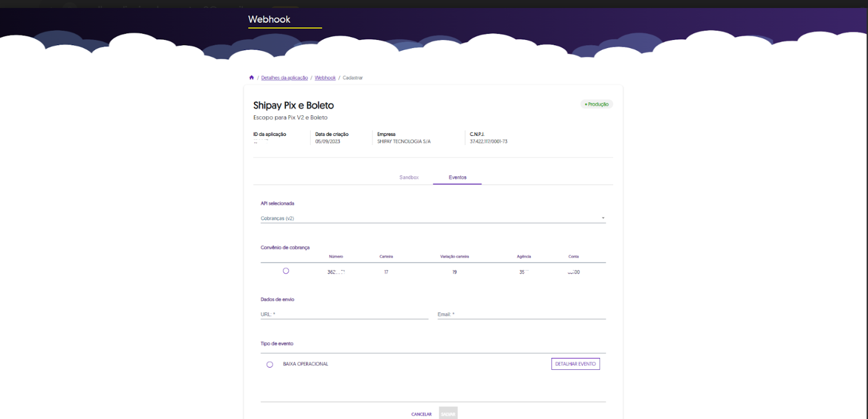Select BAIXA OPERACIONAL event radio button

click(x=270, y=364)
